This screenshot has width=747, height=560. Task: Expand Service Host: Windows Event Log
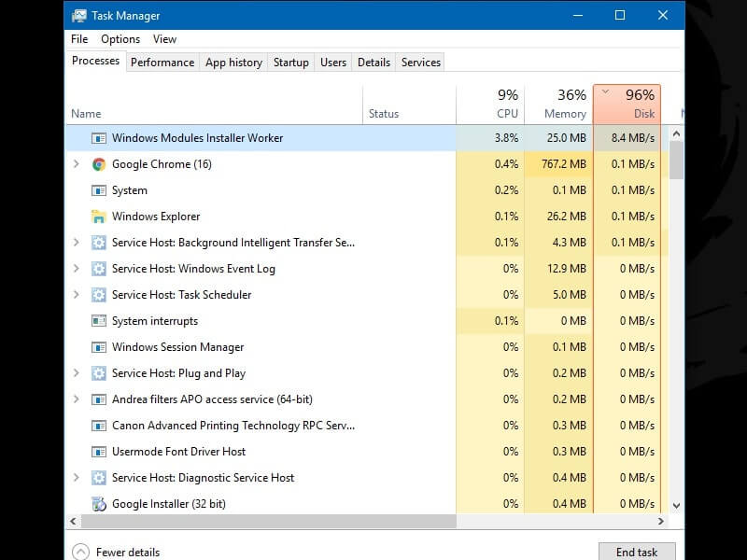(77, 269)
